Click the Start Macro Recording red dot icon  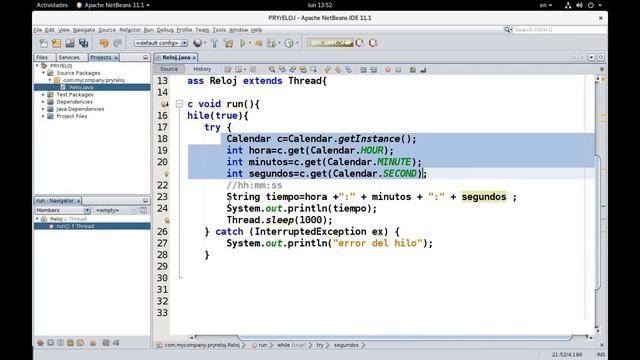[x=388, y=69]
